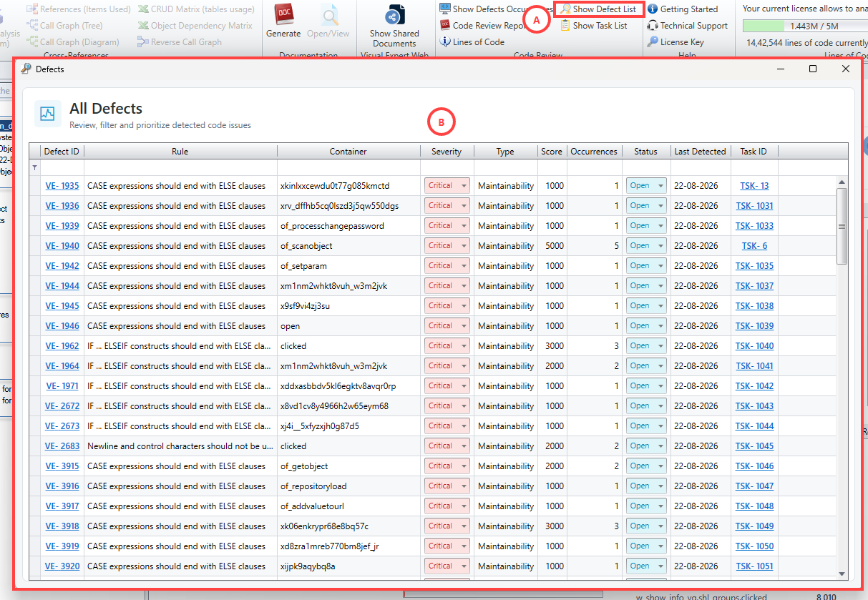Open task link TSK-1045
This screenshot has width=868, height=600.
click(x=754, y=446)
